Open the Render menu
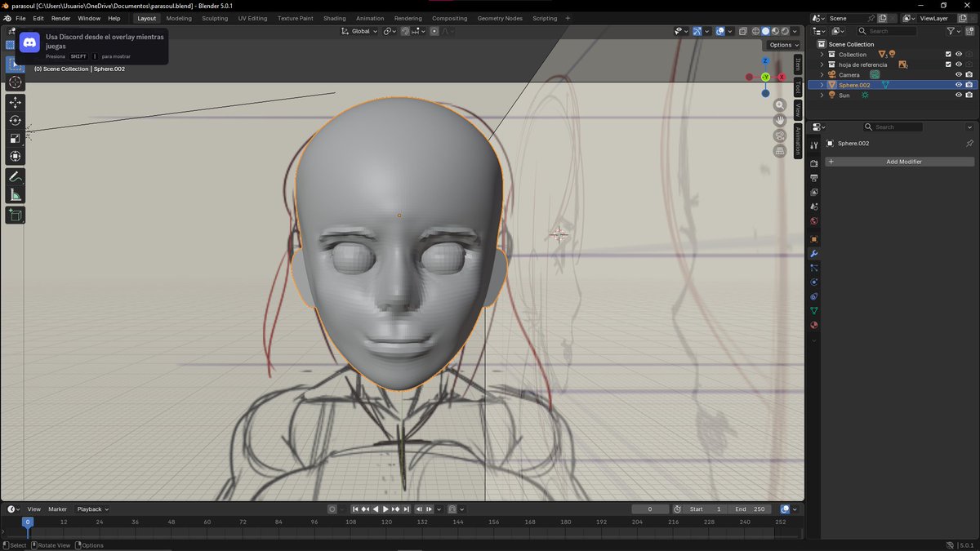This screenshot has width=980, height=551. pyautogui.click(x=60, y=18)
